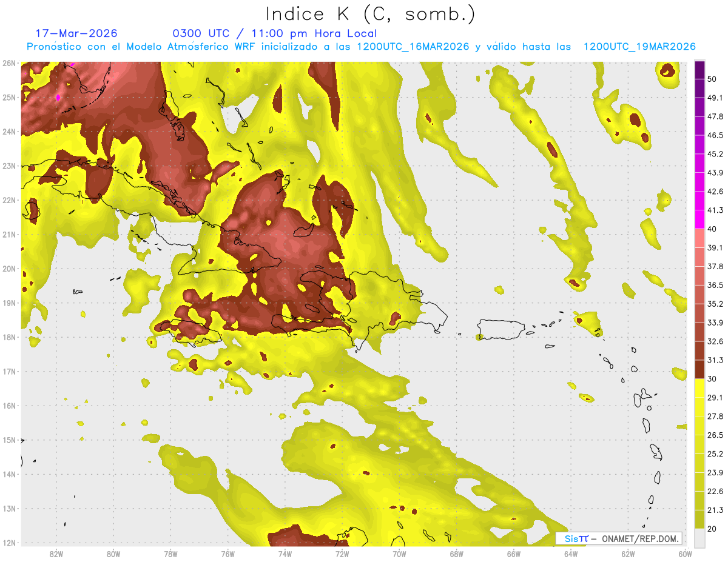Click the "16N" latitude label

[x=9, y=406]
